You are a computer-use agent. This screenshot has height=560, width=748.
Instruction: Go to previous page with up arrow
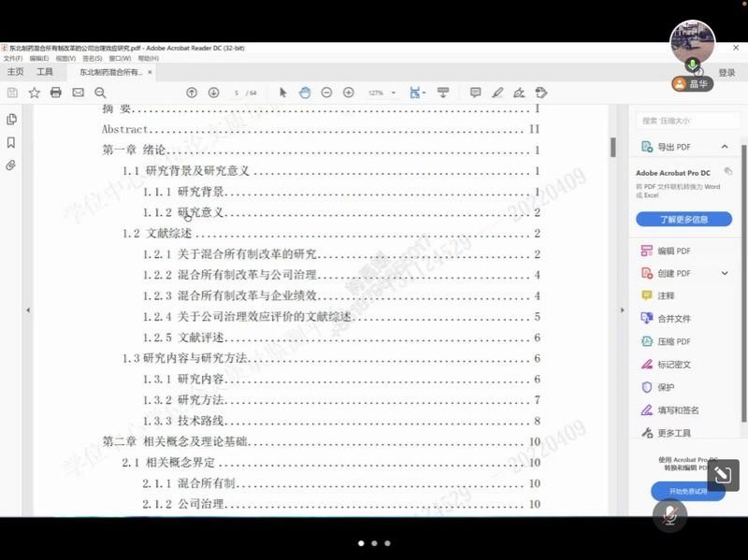click(192, 93)
